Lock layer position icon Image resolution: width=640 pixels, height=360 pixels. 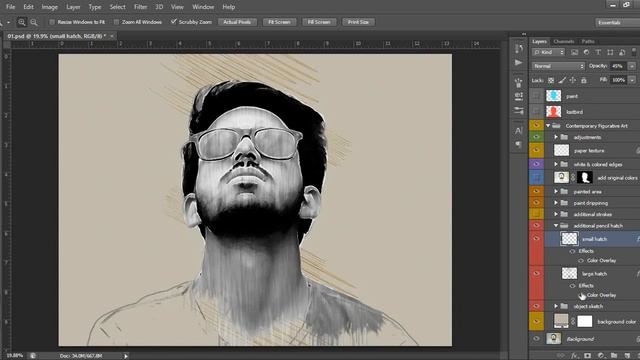[573, 80]
